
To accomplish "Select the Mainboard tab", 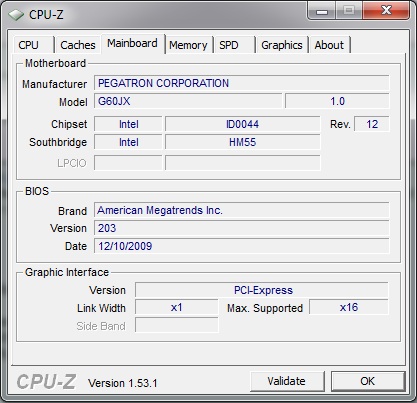I will tap(133, 43).
